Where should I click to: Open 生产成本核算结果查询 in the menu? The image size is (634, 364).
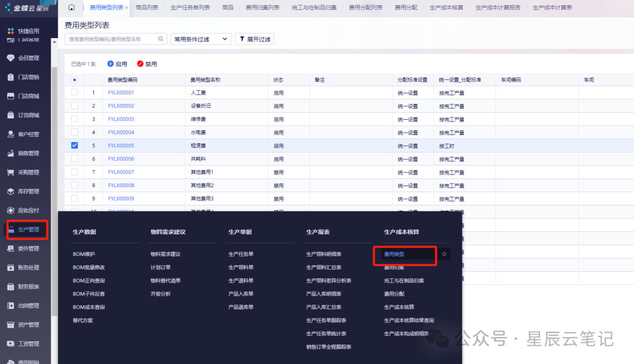pyautogui.click(x=409, y=321)
